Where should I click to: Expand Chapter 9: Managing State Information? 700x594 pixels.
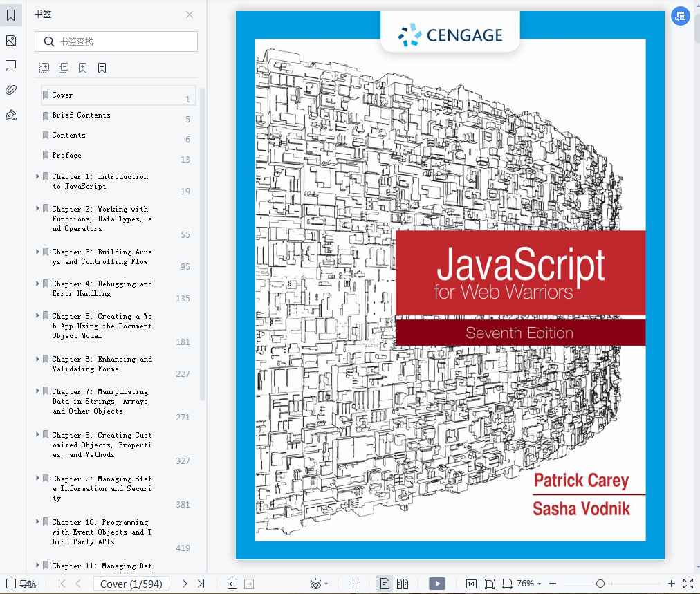(x=37, y=478)
